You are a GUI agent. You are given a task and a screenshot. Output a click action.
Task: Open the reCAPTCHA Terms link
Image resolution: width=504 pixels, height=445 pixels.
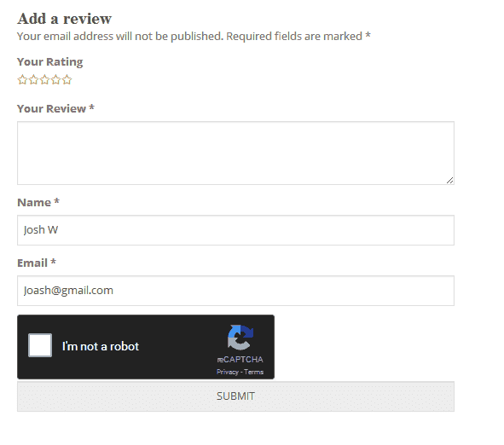click(253, 372)
